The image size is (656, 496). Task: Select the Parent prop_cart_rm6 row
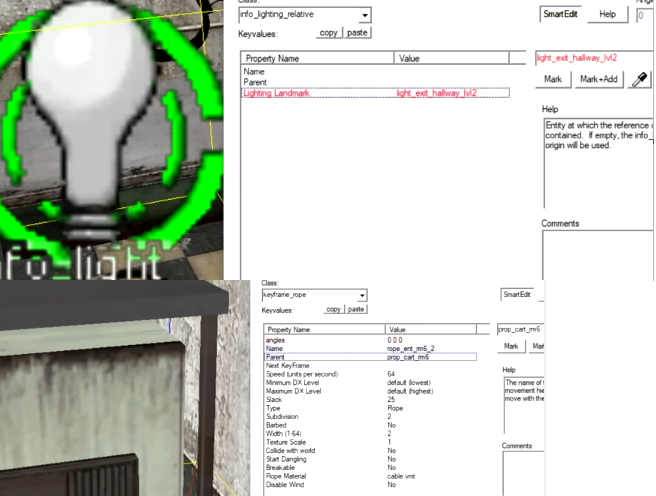coord(370,357)
